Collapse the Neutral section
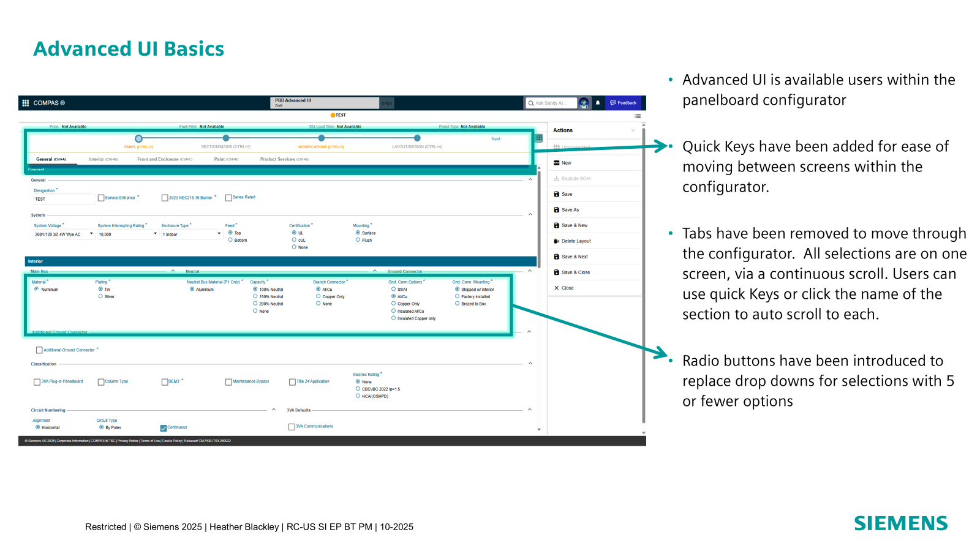 374,271
